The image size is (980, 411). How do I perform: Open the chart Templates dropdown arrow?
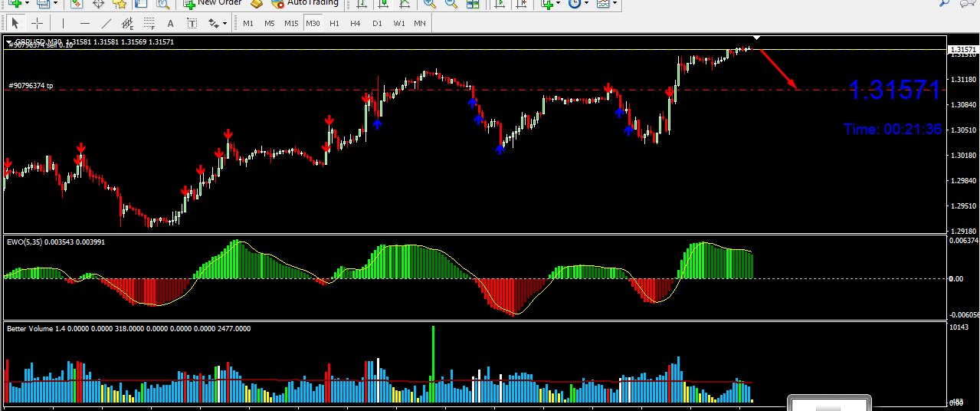(x=615, y=3)
